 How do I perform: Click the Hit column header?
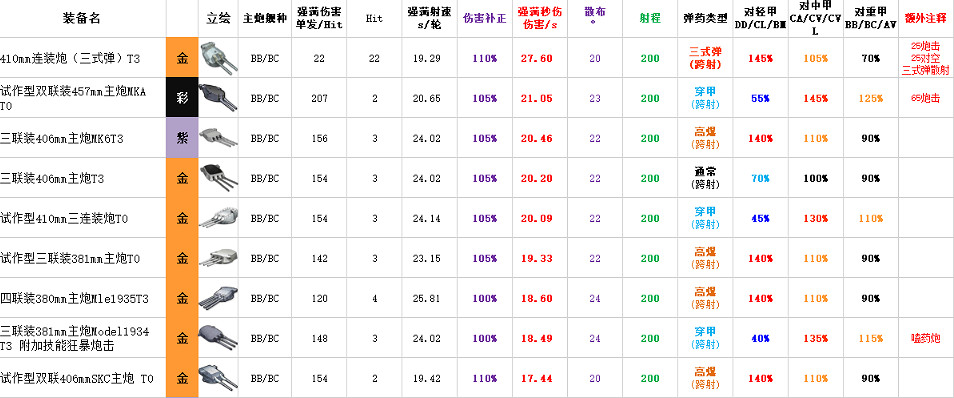(374, 18)
